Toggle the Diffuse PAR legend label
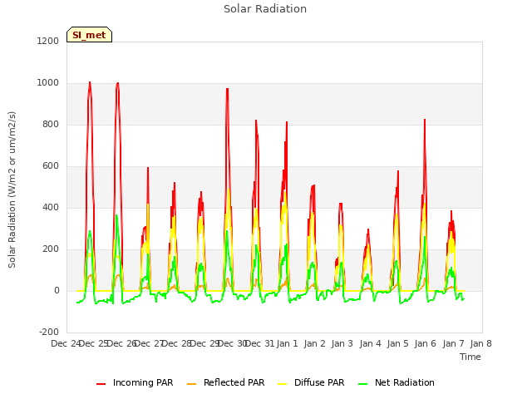Viewport: 532px width, 399px height. coord(319,382)
